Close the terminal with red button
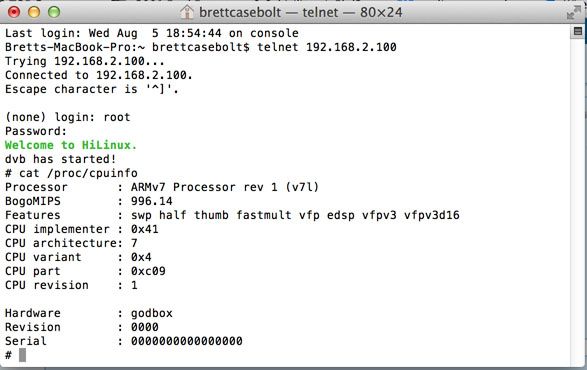 14,12
